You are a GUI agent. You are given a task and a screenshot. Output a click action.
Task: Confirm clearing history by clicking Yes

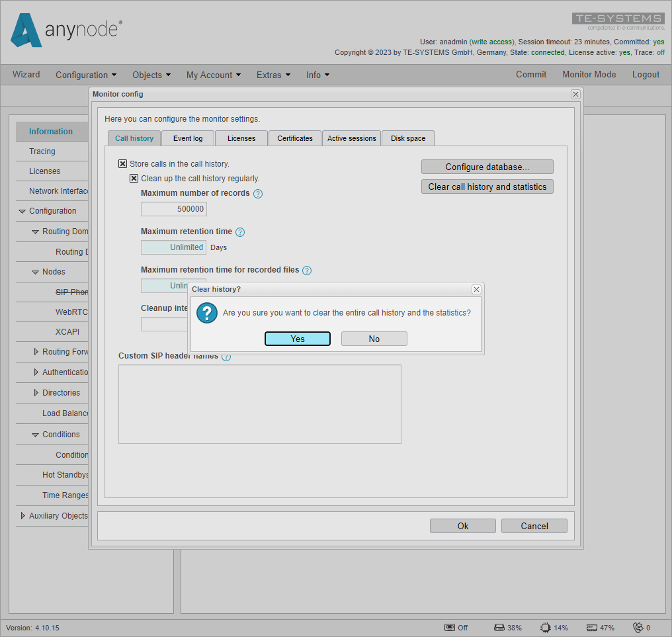297,338
